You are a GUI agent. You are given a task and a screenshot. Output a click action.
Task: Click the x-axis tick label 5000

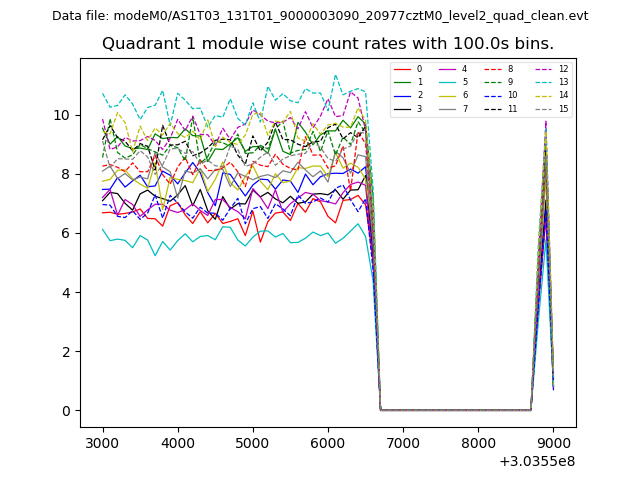(x=253, y=443)
